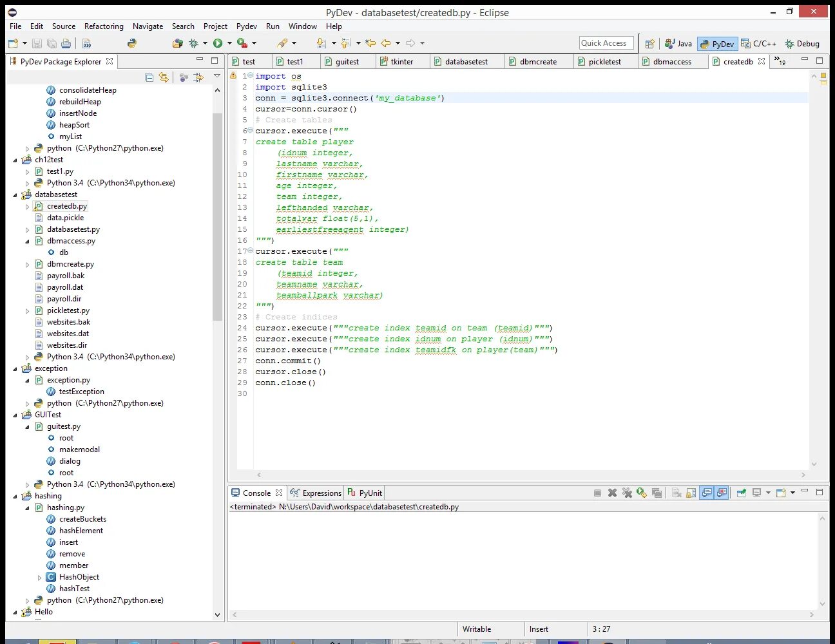Open the Open Console dropdown arrow
Screen dimensions: 835x644
[792, 493]
